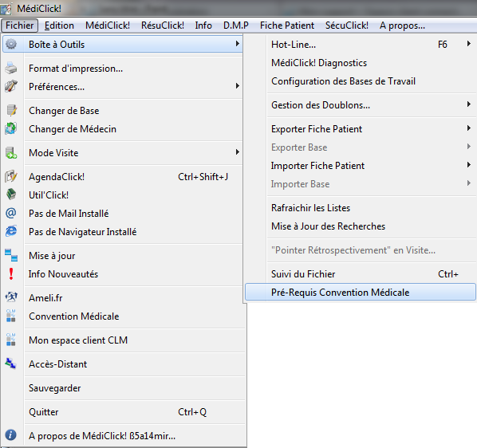
Task: Open the MédiClick! menu in menu bar
Action: point(108,26)
